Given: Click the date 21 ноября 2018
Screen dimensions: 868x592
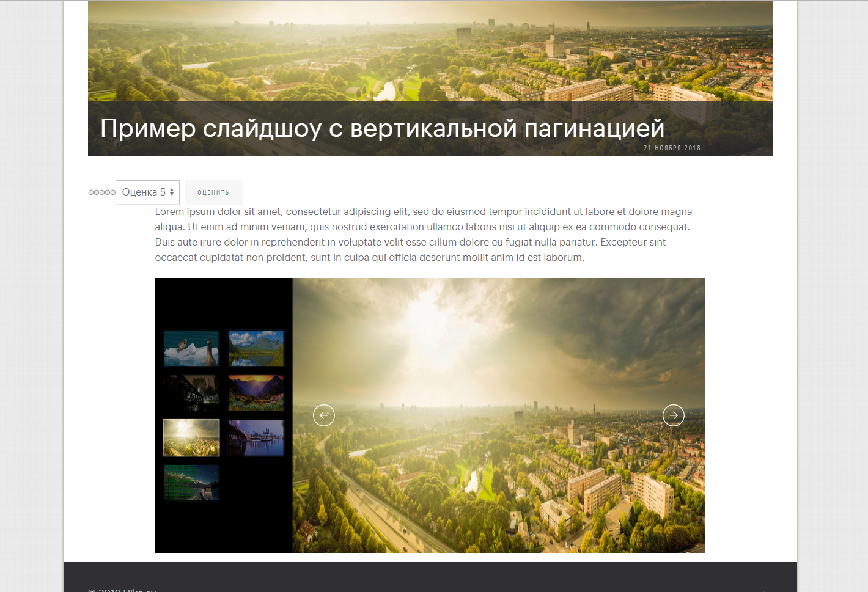Looking at the screenshot, I should coord(672,148).
